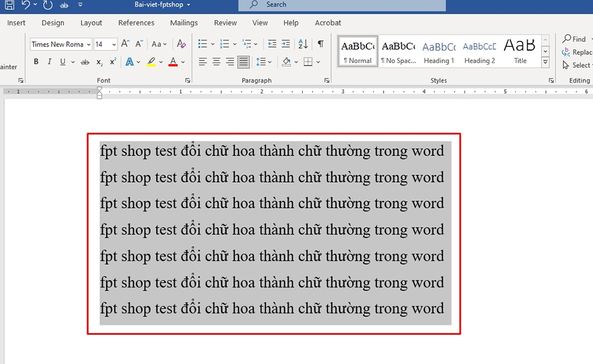Click Decrease Indent icon
The height and width of the screenshot is (364, 593).
pyautogui.click(x=272, y=44)
